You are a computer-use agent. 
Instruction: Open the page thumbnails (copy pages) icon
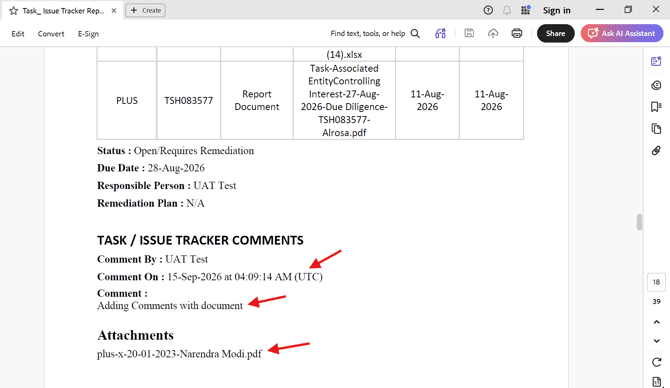point(656,128)
